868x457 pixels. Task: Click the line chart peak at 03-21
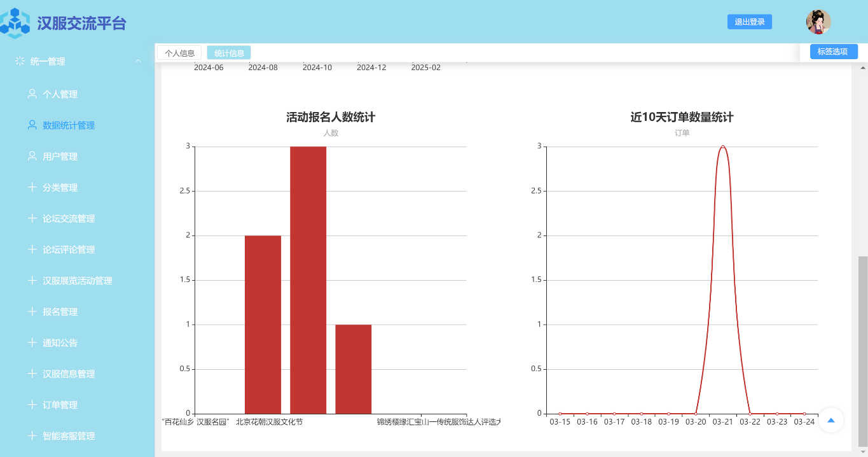click(x=723, y=146)
